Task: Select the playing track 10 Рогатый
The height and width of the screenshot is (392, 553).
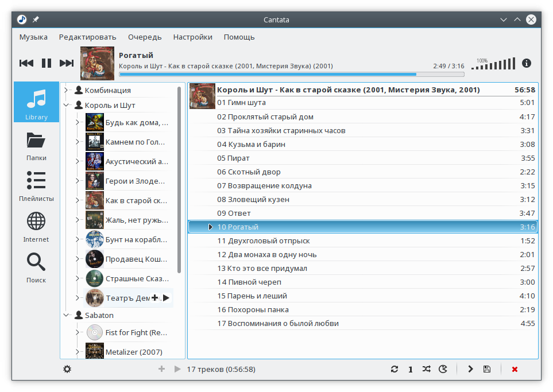Action: pos(363,227)
